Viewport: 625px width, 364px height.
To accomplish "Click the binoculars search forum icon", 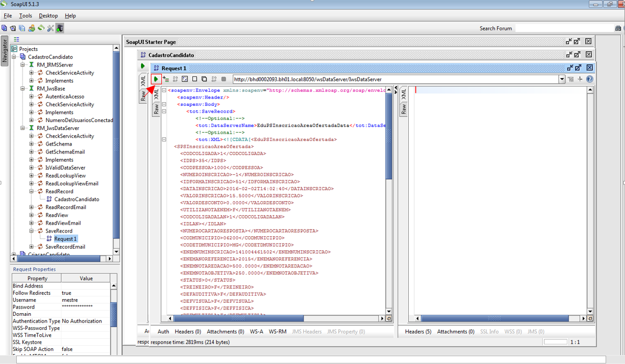I will coord(618,28).
